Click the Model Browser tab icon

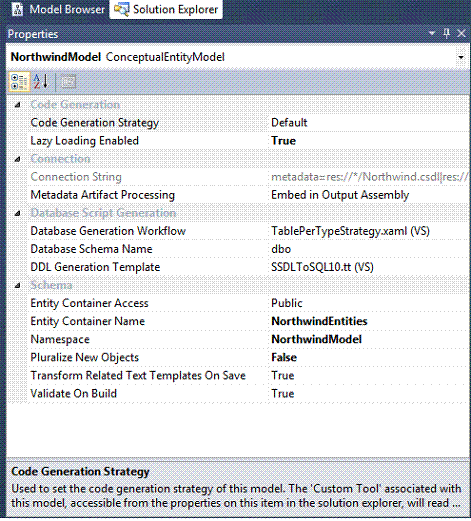pos(17,9)
